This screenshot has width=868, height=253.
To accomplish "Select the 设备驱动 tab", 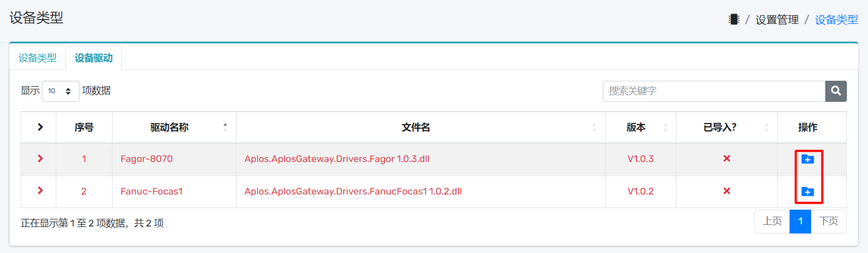I will [x=94, y=58].
